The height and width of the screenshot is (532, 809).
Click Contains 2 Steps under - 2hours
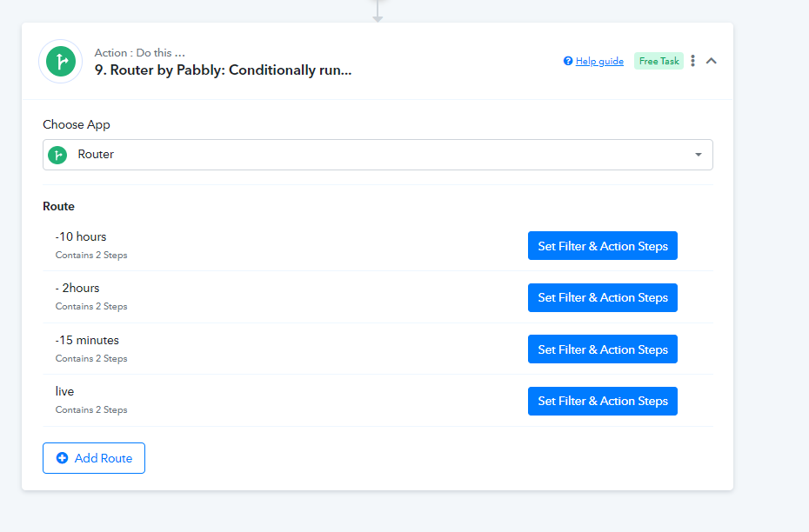click(91, 306)
